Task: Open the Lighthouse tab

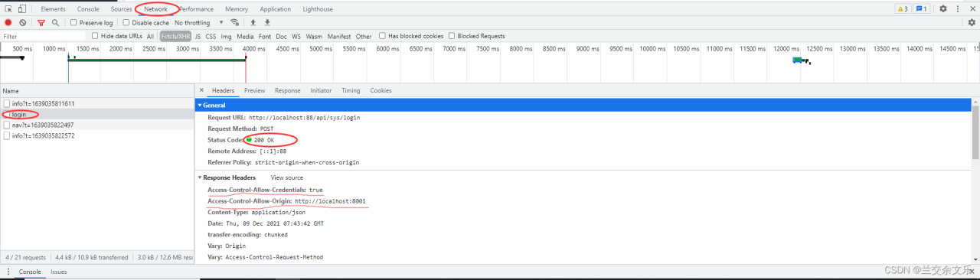Action: pos(318,9)
